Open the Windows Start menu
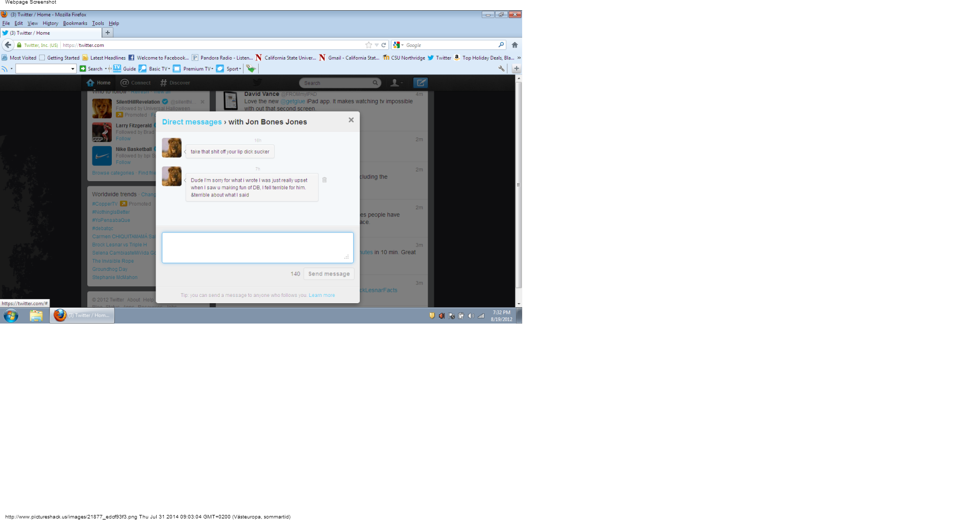The height and width of the screenshot is (520, 980). point(11,316)
